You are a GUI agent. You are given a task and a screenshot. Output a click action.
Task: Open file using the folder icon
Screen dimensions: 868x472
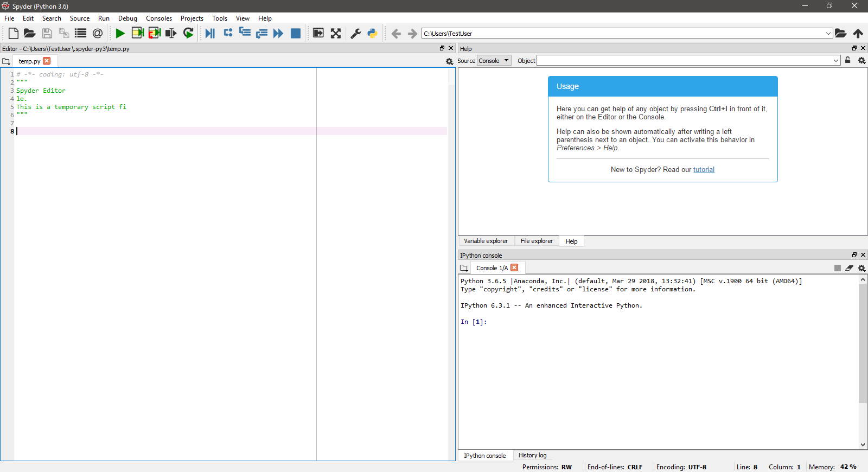[x=30, y=33]
